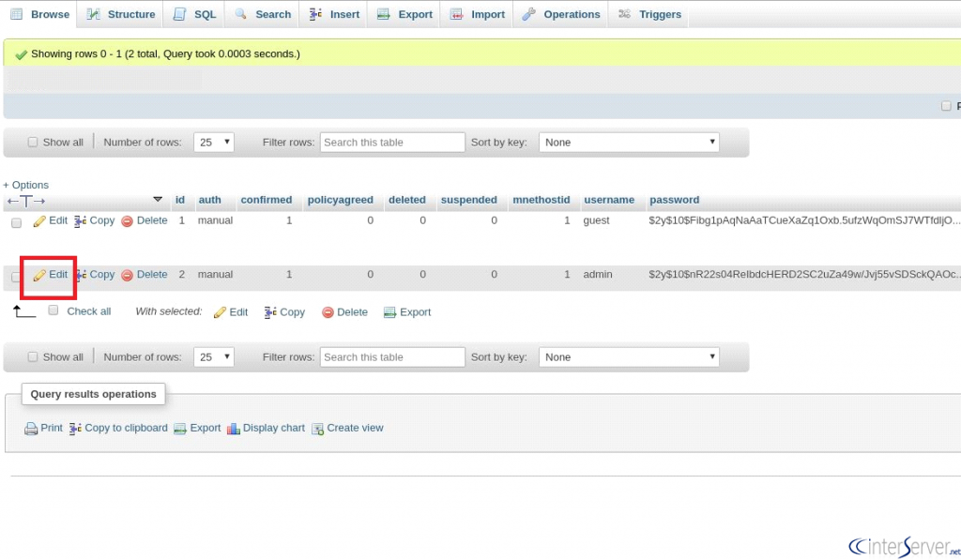This screenshot has width=961, height=560.
Task: Click the Copy icon in guest row
Action: point(81,221)
